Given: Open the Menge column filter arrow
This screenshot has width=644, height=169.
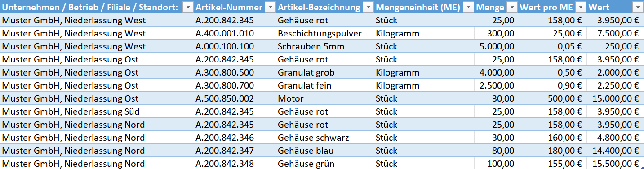Looking at the screenshot, I should coord(512,8).
